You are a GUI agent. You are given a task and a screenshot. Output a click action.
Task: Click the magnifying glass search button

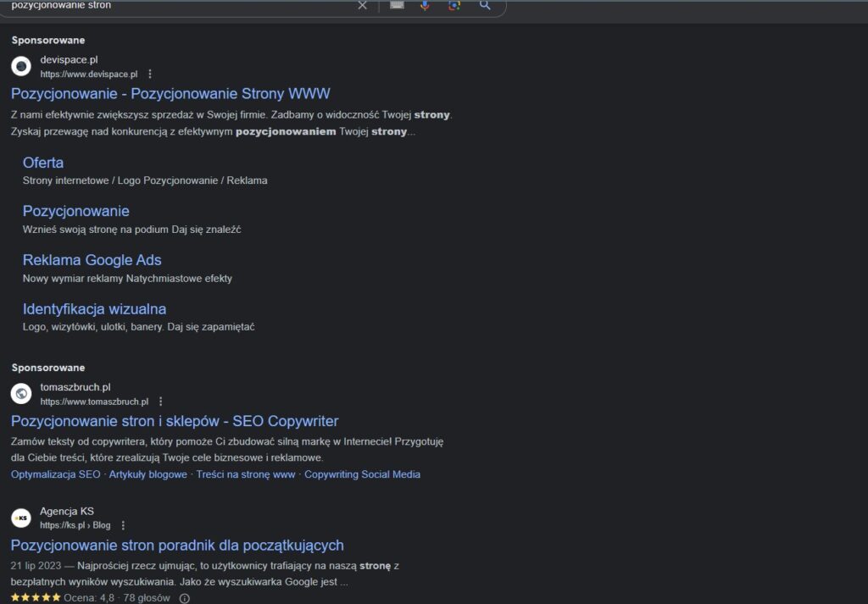[x=485, y=5]
